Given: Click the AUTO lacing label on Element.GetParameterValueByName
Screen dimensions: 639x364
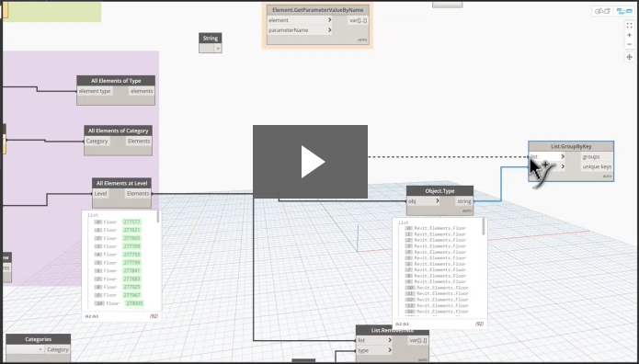Looking at the screenshot, I should (x=362, y=40).
